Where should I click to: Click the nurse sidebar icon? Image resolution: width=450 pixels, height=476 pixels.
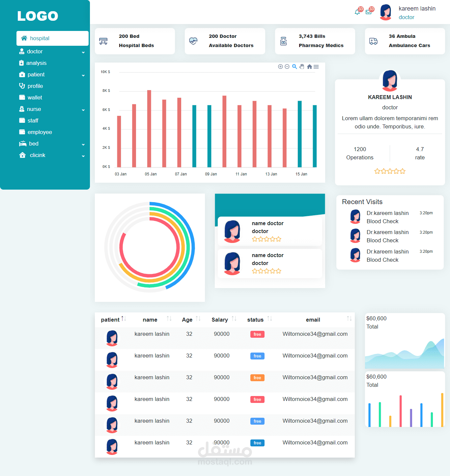22,109
